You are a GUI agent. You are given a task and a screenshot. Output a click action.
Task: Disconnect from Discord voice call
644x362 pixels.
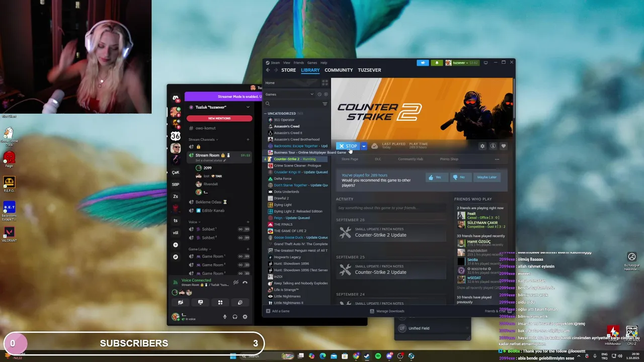click(245, 283)
